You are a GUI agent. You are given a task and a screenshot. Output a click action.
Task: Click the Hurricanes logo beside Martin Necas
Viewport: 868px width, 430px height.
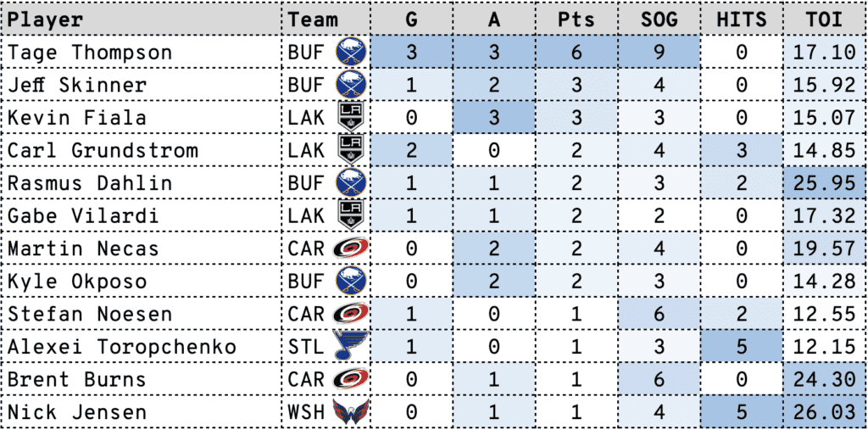350,249
